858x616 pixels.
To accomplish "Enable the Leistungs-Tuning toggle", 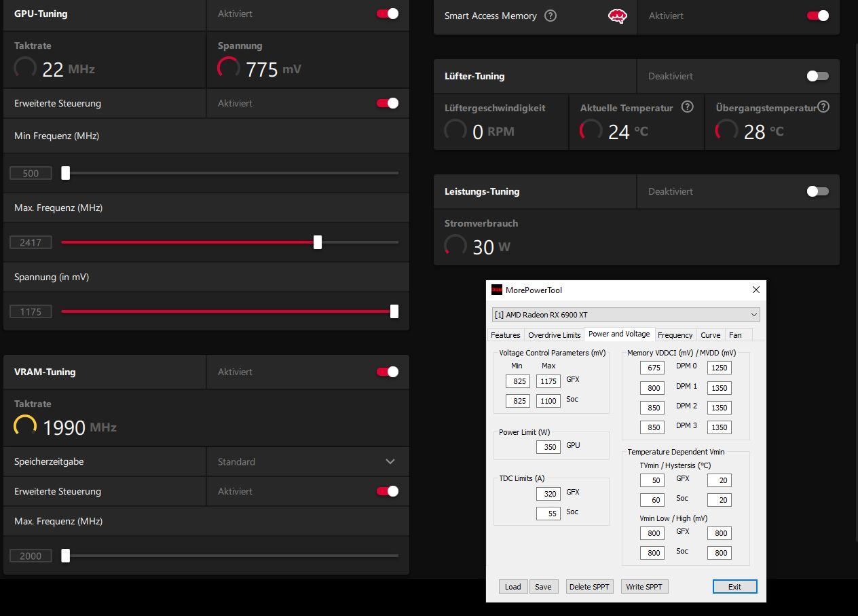I will coord(818,191).
